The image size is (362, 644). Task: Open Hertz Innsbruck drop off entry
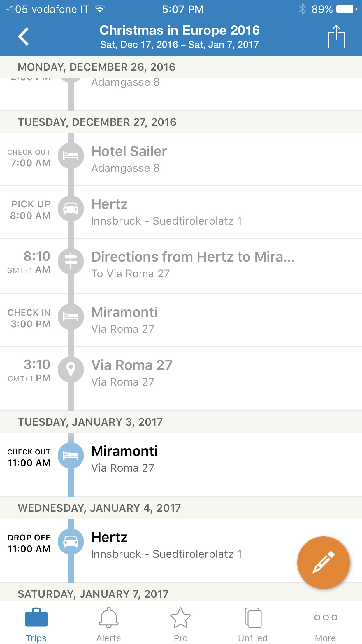(181, 551)
